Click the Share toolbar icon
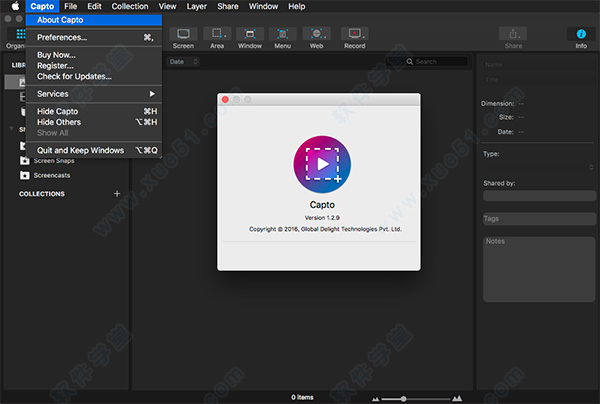 [x=513, y=34]
